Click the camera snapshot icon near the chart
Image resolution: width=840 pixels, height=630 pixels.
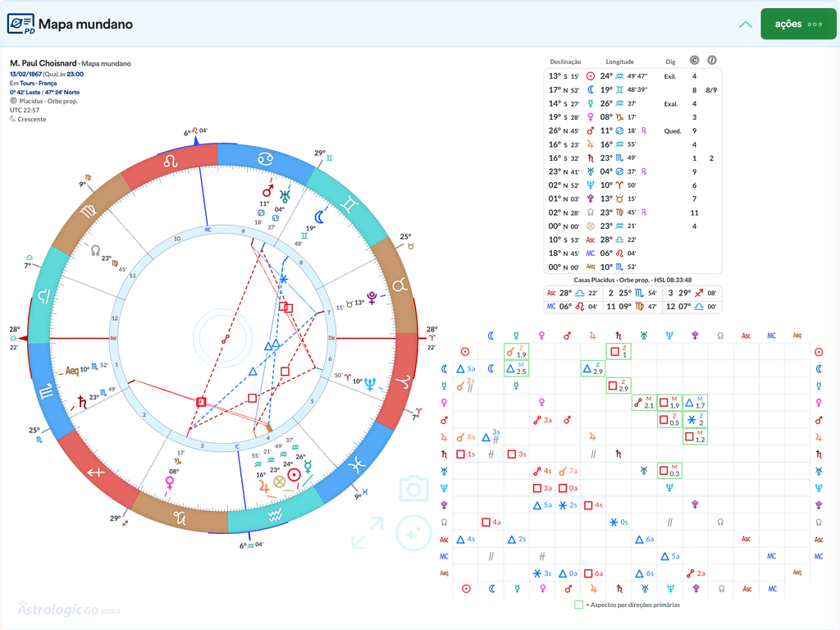pos(413,488)
